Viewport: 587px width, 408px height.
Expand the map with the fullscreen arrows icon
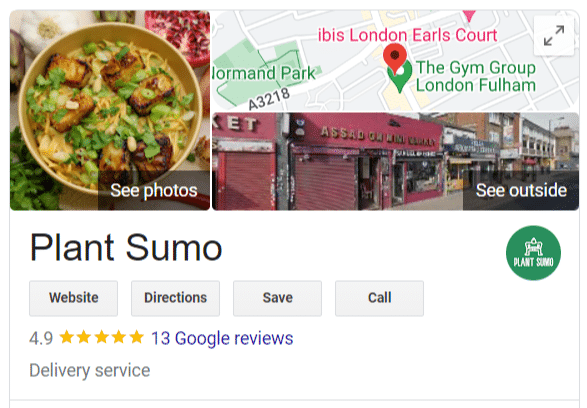[x=554, y=36]
